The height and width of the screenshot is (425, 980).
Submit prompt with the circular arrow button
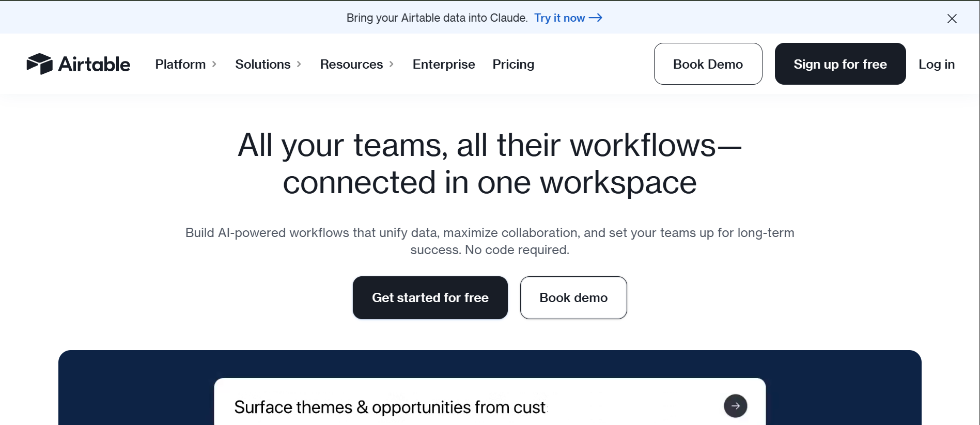coord(735,406)
